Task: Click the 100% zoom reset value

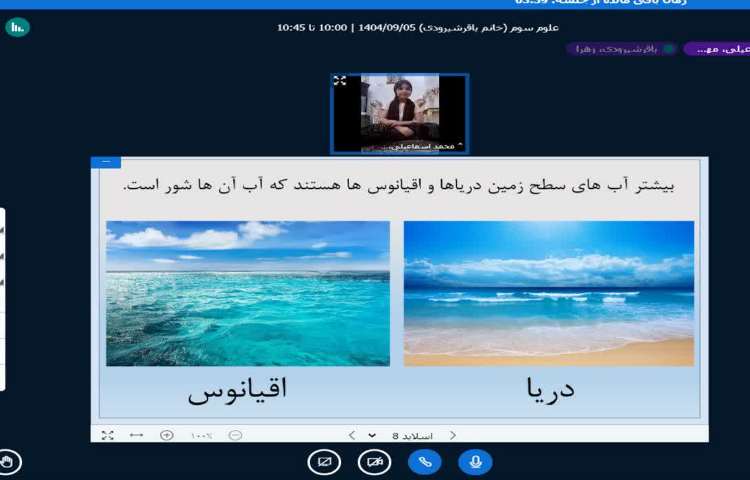Action: (201, 436)
